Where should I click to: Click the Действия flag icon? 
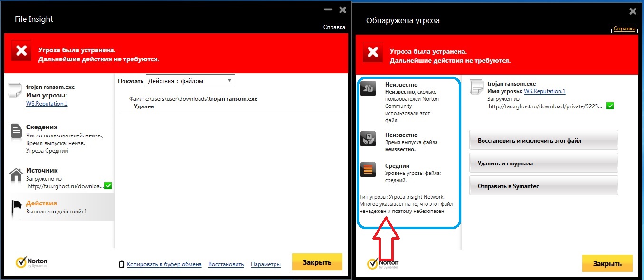(x=17, y=207)
